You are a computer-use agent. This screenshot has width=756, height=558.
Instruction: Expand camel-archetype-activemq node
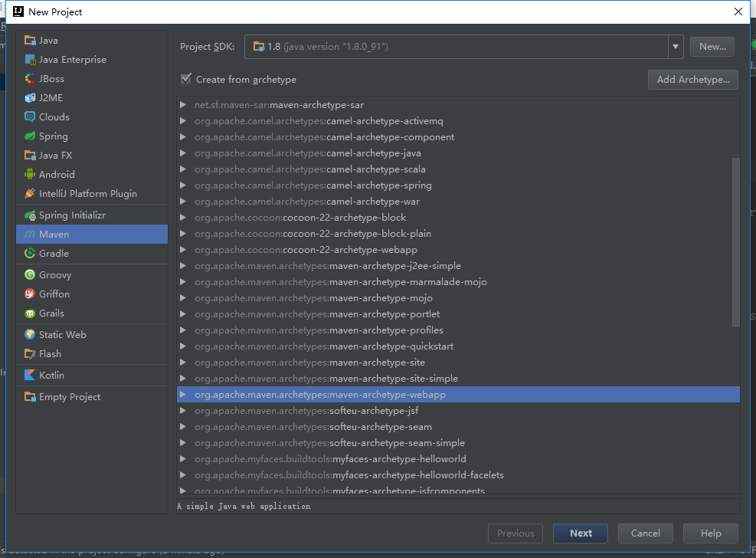[183, 121]
